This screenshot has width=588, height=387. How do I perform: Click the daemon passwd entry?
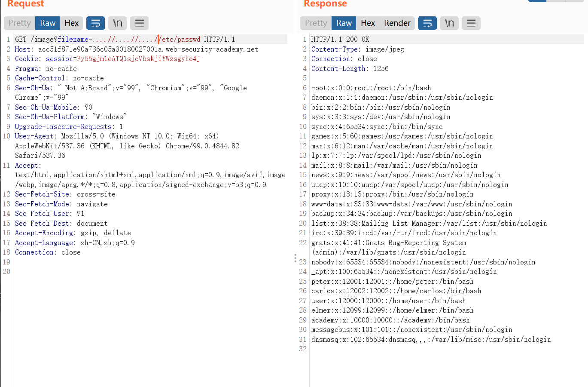pos(402,98)
